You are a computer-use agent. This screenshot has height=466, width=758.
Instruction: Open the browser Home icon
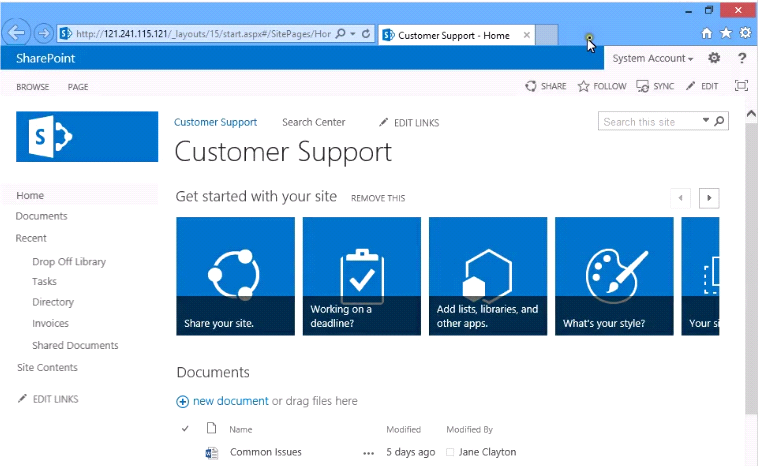click(x=706, y=33)
